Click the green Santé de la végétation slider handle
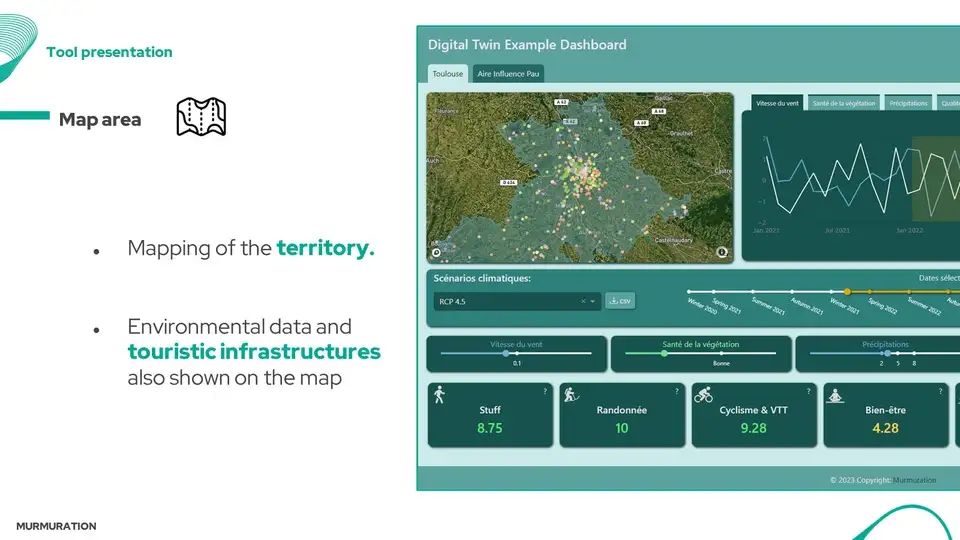The height and width of the screenshot is (540, 960). 664,353
